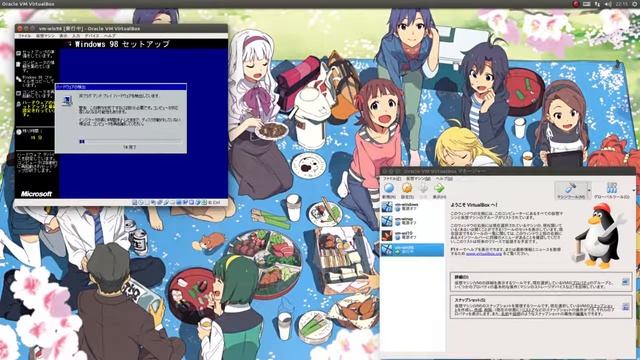Open Settings (設定) gear icon in Manager

407,188
